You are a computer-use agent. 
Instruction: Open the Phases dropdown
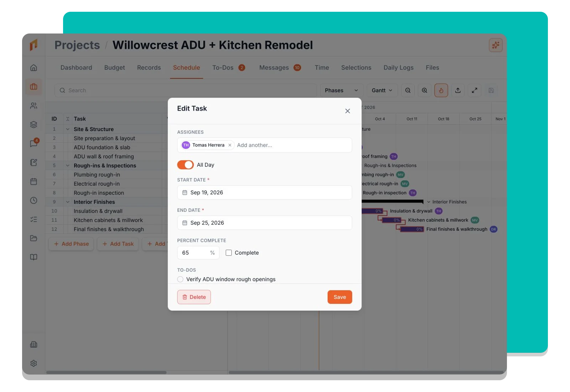point(341,91)
